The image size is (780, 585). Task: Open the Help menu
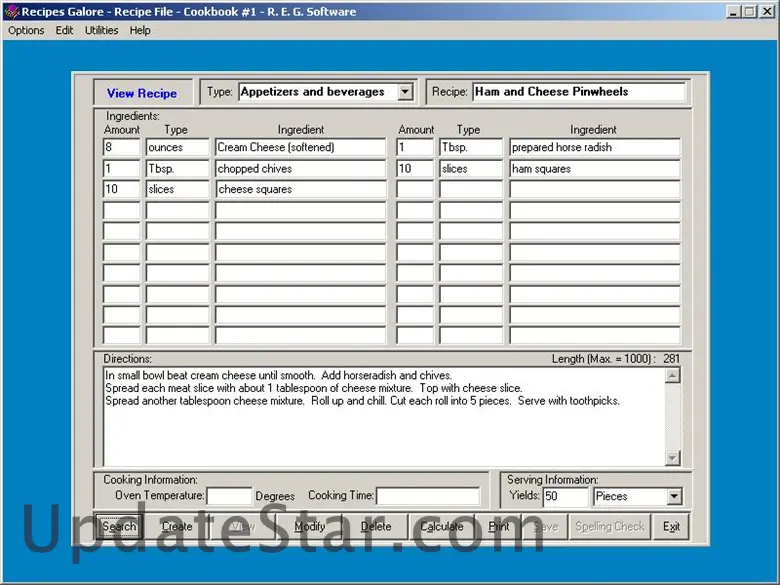tap(140, 30)
